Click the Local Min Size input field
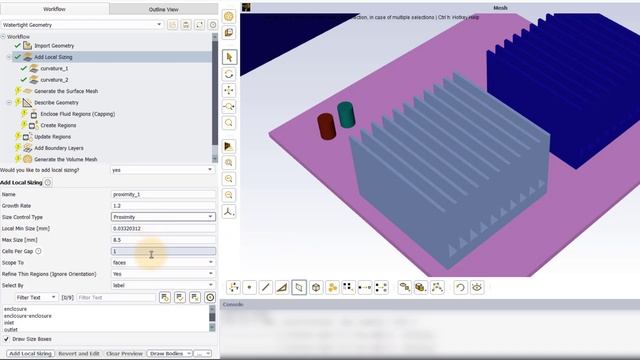640x360 pixels. coord(163,229)
